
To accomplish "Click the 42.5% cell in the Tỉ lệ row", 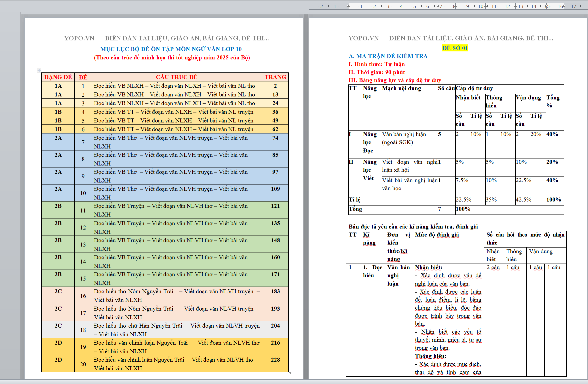I will click(530, 201).
